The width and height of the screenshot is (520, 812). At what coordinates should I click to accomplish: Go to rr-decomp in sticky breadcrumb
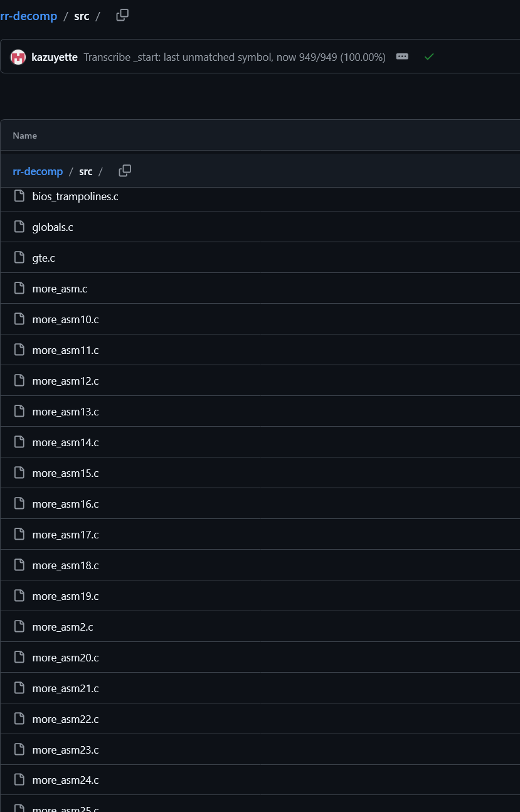point(38,171)
